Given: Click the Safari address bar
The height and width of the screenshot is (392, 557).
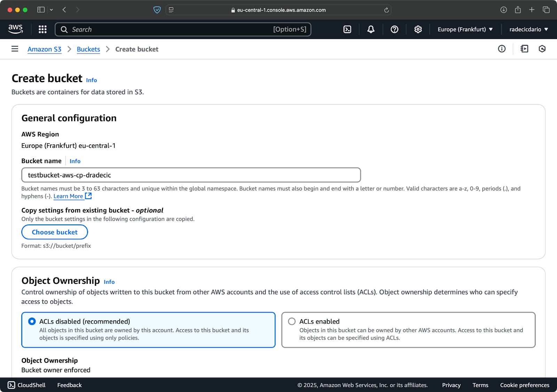Looking at the screenshot, I should tap(278, 10).
